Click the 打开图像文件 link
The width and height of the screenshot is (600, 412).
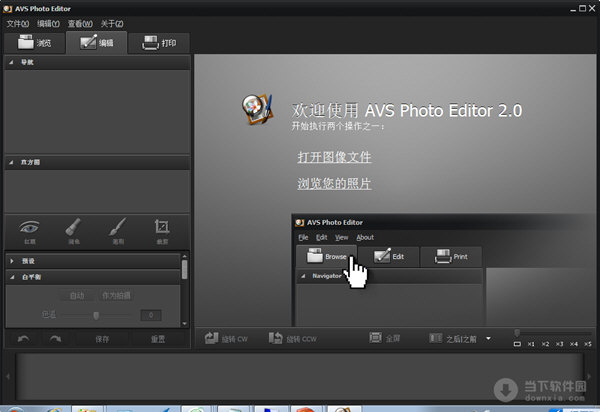click(x=334, y=157)
